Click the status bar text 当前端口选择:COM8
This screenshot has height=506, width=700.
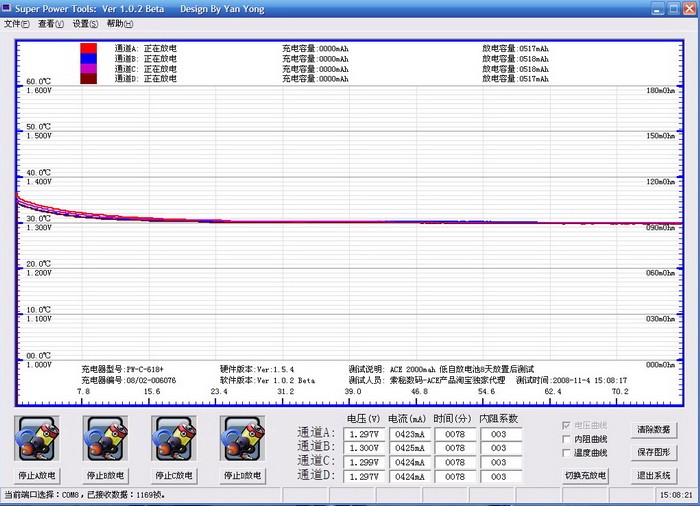point(85,495)
